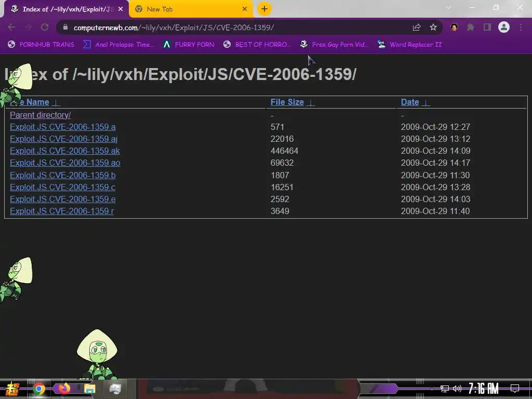This screenshot has width=532, height=399.
Task: Open file Exploit.JS.CVE-2006-1359.b
Action: tap(63, 175)
